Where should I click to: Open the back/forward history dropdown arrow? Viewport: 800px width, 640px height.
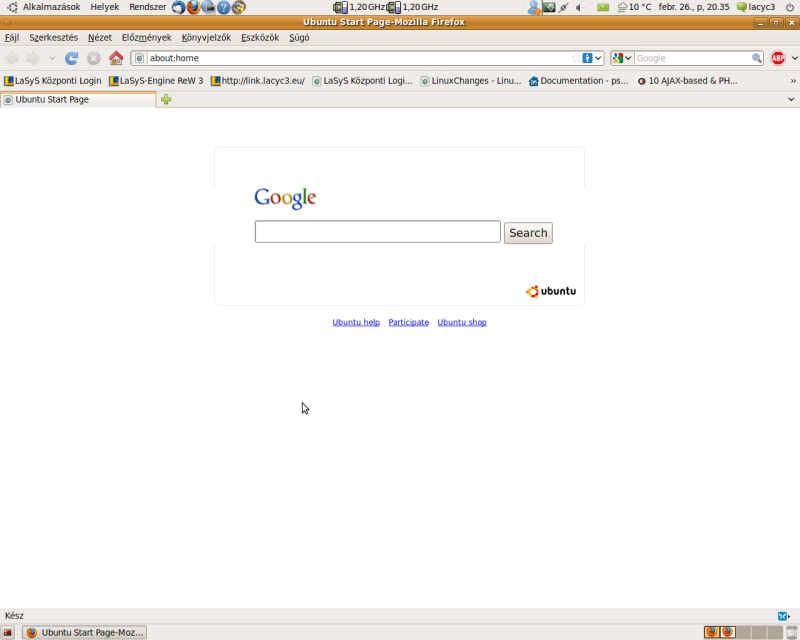click(52, 58)
